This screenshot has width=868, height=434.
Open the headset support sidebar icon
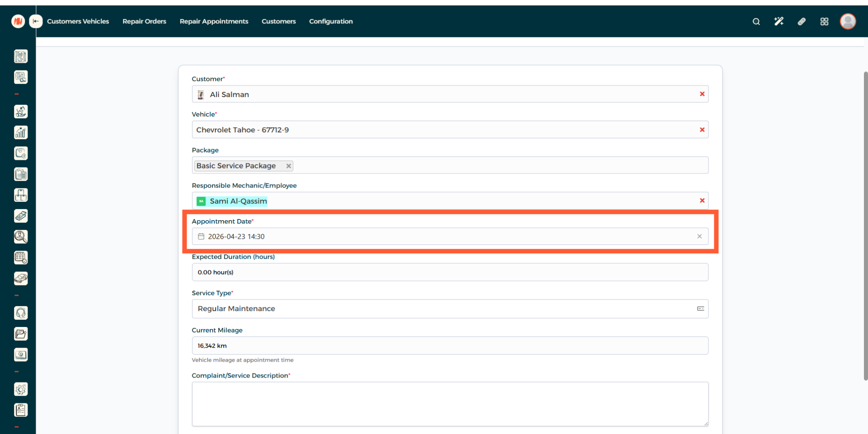tap(21, 313)
